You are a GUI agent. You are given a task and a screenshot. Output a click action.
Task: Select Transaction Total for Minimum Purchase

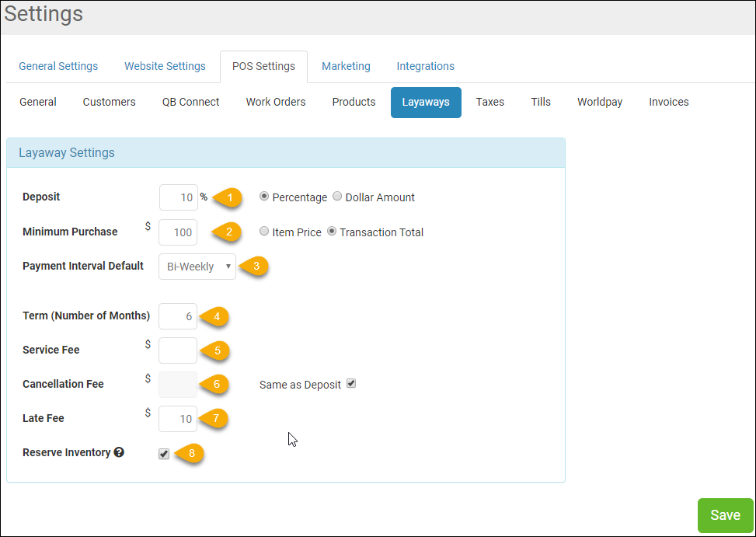tap(333, 232)
